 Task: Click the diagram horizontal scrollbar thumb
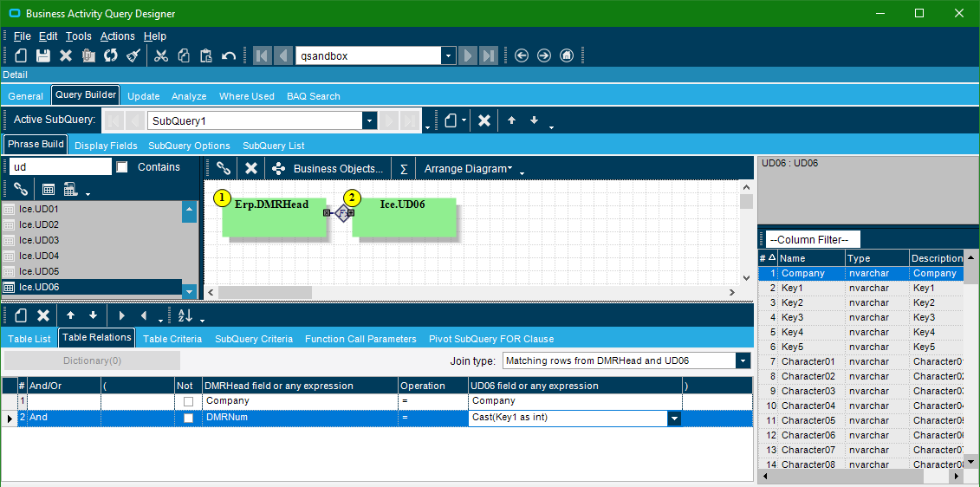[264, 292]
